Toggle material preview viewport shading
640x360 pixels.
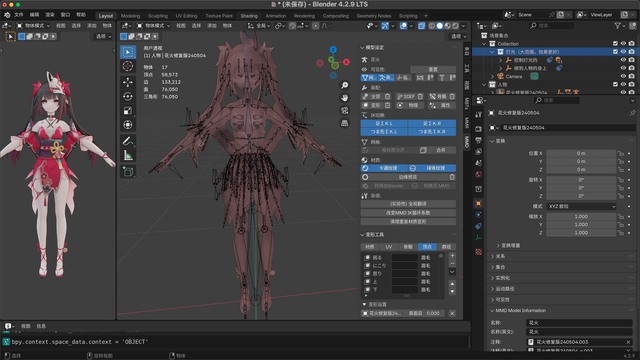pos(448,26)
